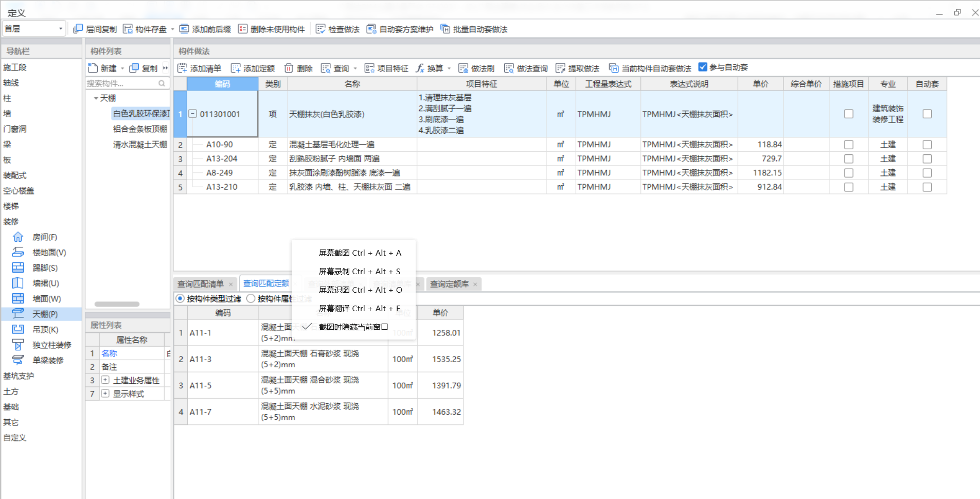Click 批量自动套做法 icon
The image size is (980, 499).
[446, 29]
